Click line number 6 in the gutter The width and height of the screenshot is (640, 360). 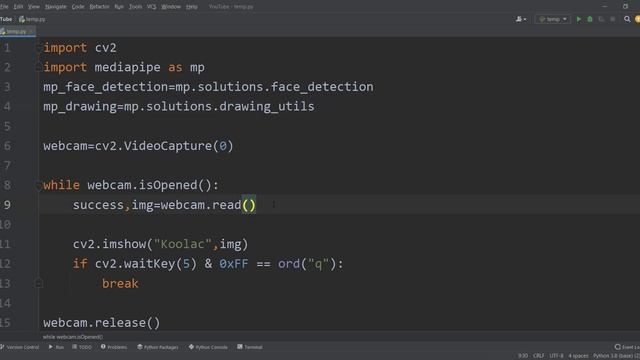7,146
